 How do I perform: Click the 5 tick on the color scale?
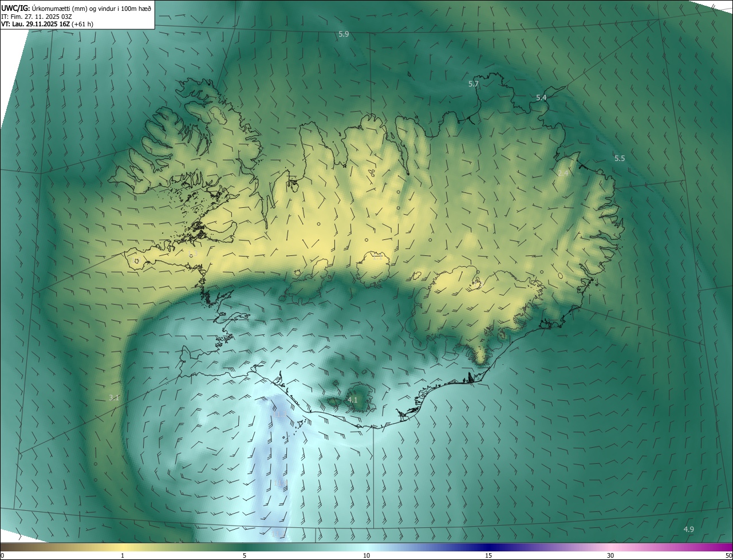click(x=245, y=555)
